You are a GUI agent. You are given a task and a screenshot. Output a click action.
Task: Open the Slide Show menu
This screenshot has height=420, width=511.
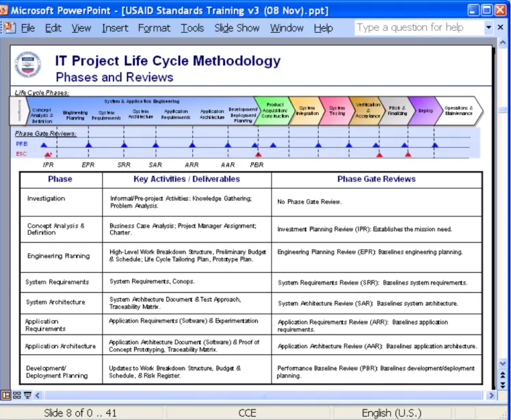click(237, 28)
